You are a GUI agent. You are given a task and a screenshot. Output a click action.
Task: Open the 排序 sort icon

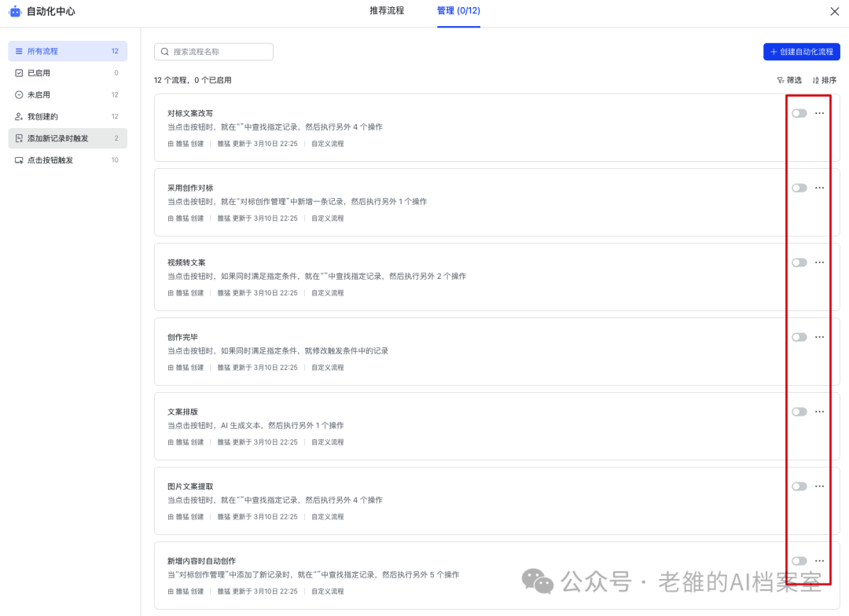click(x=815, y=80)
